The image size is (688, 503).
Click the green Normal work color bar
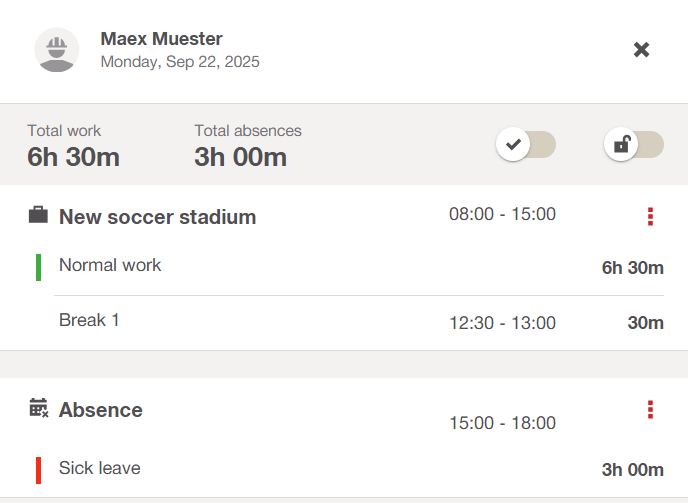click(x=38, y=267)
